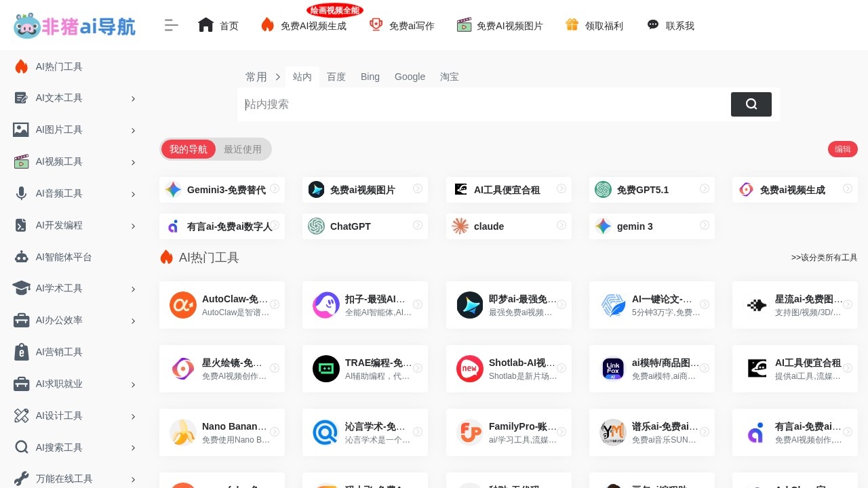The image size is (868, 488).
Task: Click the chat bubble icon near 联系我
Action: [652, 24]
